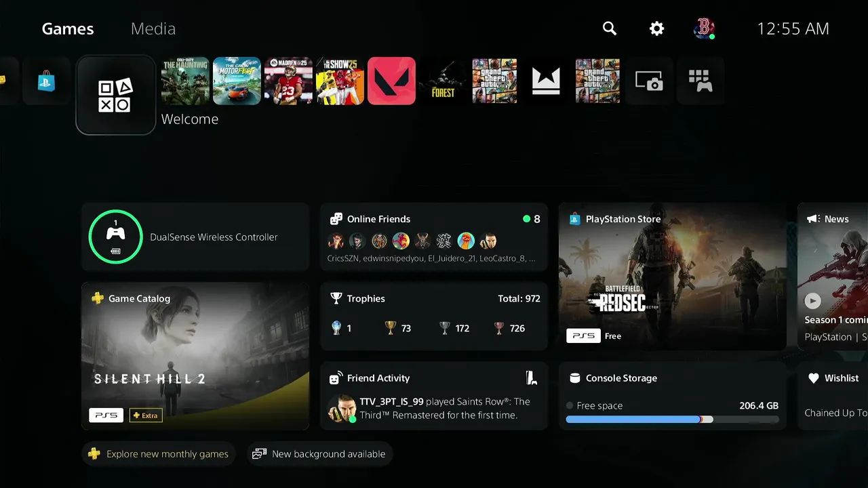
Task: Play the News Season 1 video
Action: click(x=812, y=301)
